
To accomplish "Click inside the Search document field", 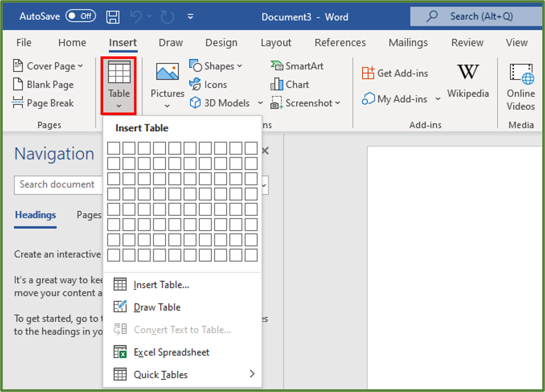I will click(58, 185).
